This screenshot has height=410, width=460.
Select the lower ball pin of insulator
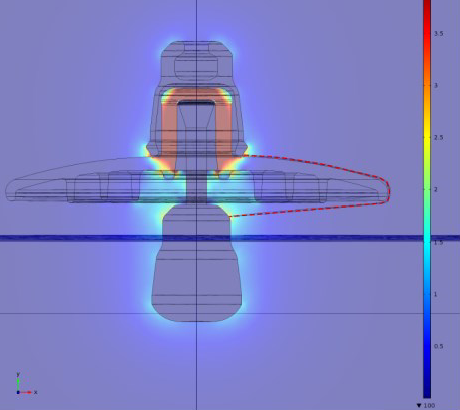click(197, 263)
